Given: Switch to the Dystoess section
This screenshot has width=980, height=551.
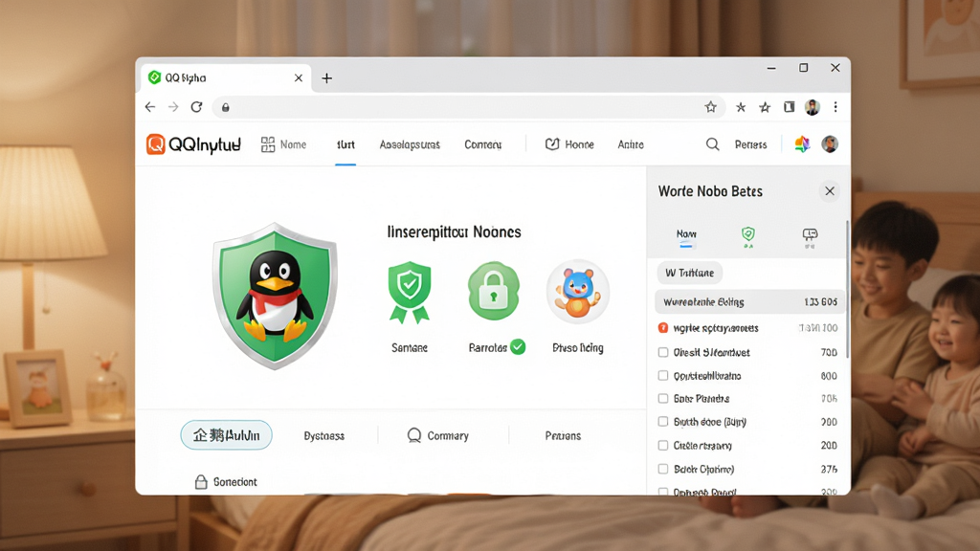Looking at the screenshot, I should [323, 436].
